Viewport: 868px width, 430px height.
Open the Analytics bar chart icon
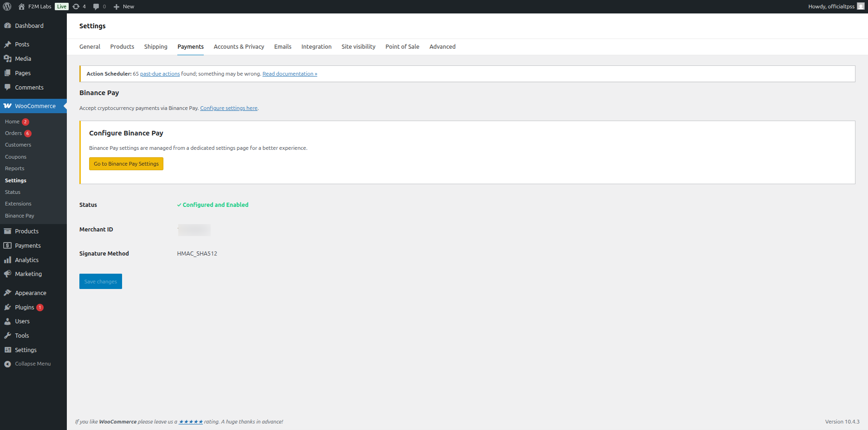pyautogui.click(x=7, y=260)
